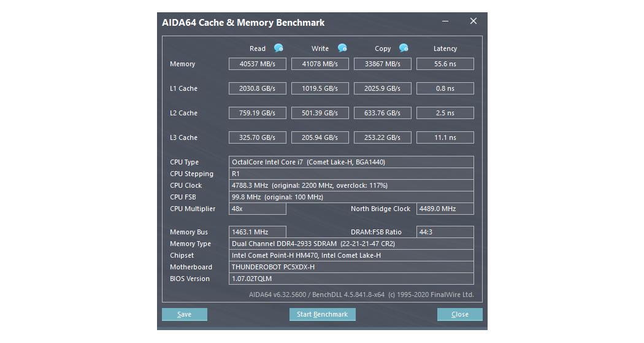
Task: Click the CPU Clock value 4788.3 MHz
Action: tap(351, 185)
